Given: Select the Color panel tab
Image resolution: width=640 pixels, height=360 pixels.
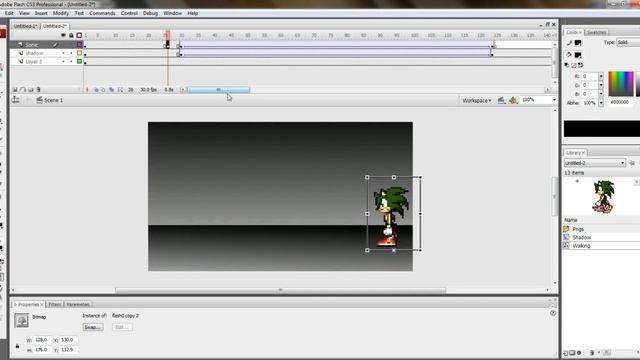Looking at the screenshot, I should point(573,32).
